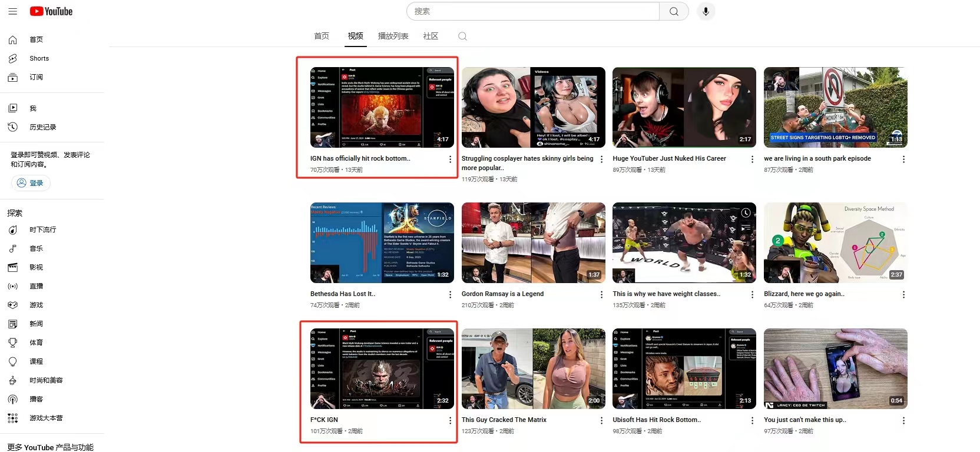Viewport: 980px width, 452px height.
Task: Click the 登录 sign-in button
Action: [x=31, y=183]
